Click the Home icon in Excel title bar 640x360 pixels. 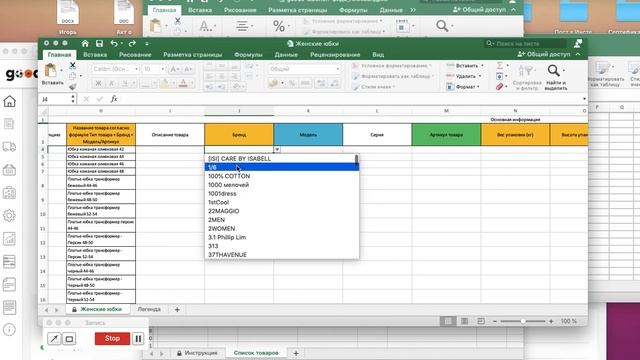[85, 44]
